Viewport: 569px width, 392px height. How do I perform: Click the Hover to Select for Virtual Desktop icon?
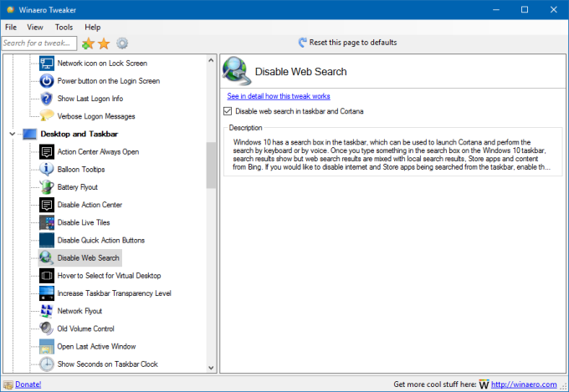(x=47, y=276)
